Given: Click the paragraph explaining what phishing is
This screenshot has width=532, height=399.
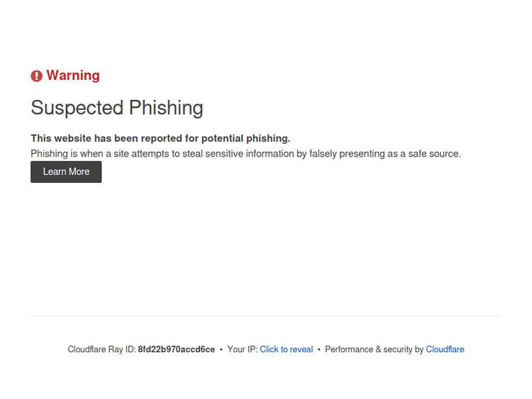Looking at the screenshot, I should pyautogui.click(x=245, y=153).
